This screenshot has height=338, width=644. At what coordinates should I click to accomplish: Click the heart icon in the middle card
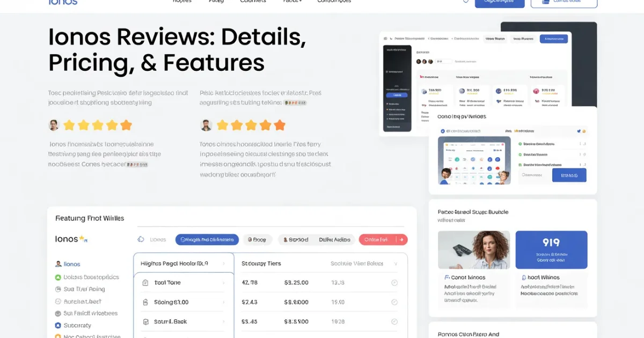pyautogui.click(x=578, y=130)
